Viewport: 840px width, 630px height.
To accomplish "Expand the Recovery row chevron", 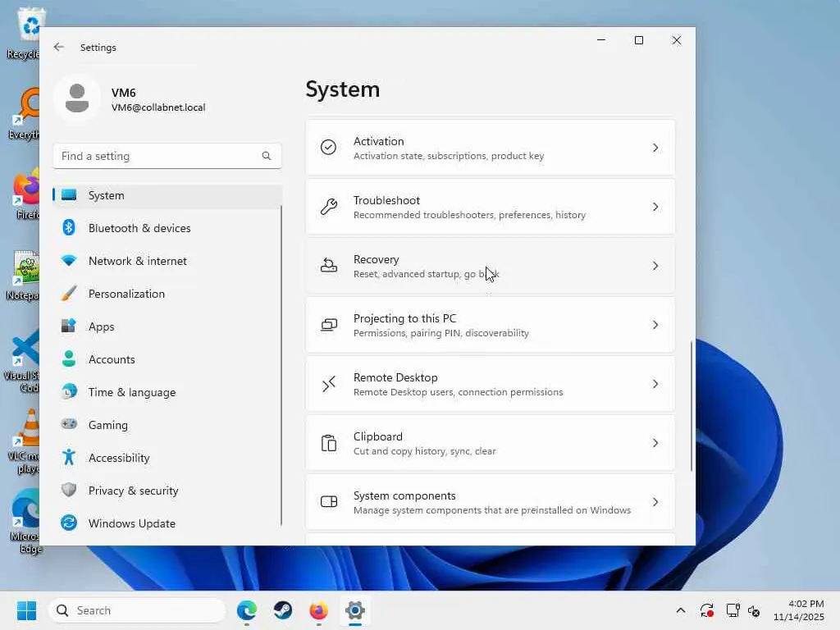I will click(x=655, y=266).
